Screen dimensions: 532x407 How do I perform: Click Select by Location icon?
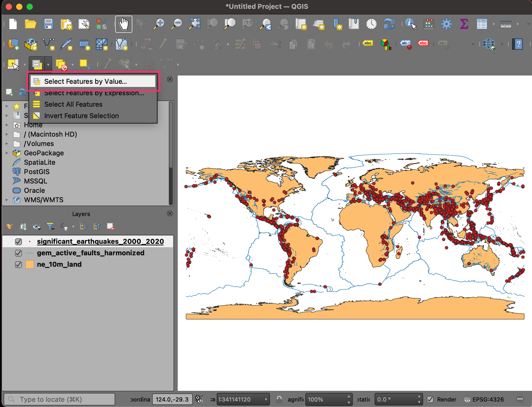pyautogui.click(x=85, y=65)
